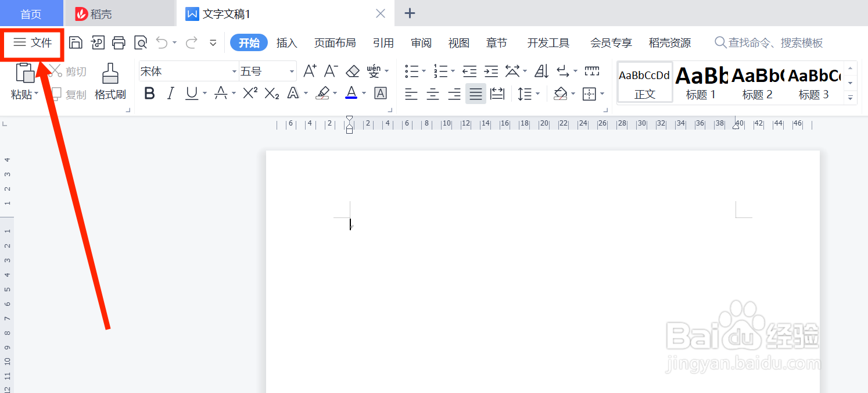Image resolution: width=868 pixels, height=393 pixels.
Task: Click the Print icon
Action: click(119, 42)
